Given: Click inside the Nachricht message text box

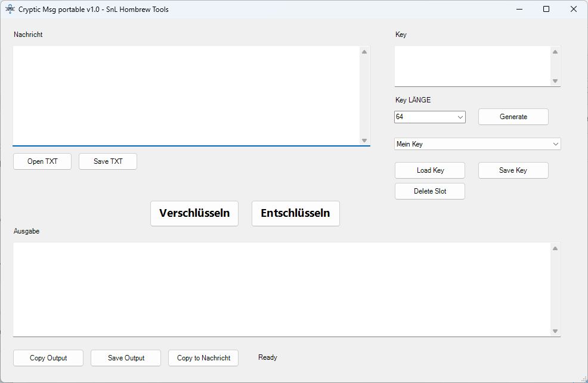Looking at the screenshot, I should [187, 95].
